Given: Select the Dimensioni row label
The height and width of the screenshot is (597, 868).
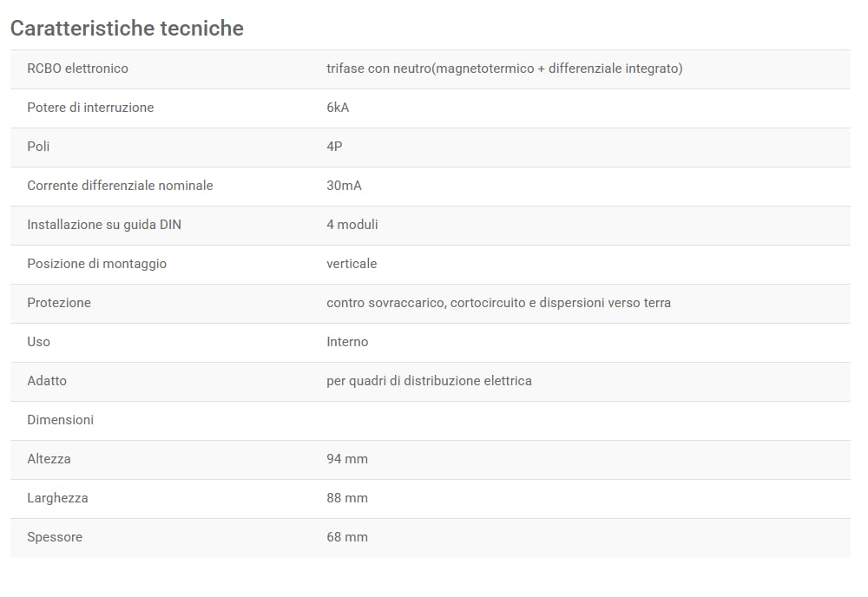Looking at the screenshot, I should coord(61,420).
